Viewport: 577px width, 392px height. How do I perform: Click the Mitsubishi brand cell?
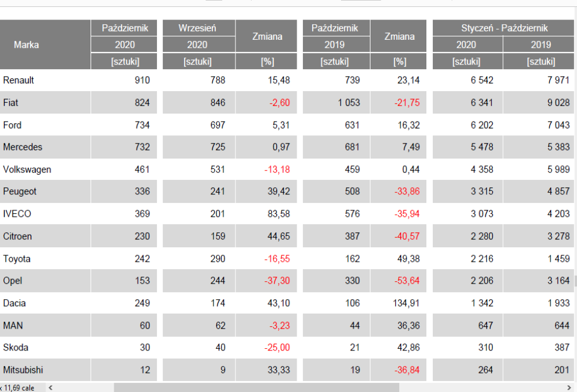coord(23,370)
